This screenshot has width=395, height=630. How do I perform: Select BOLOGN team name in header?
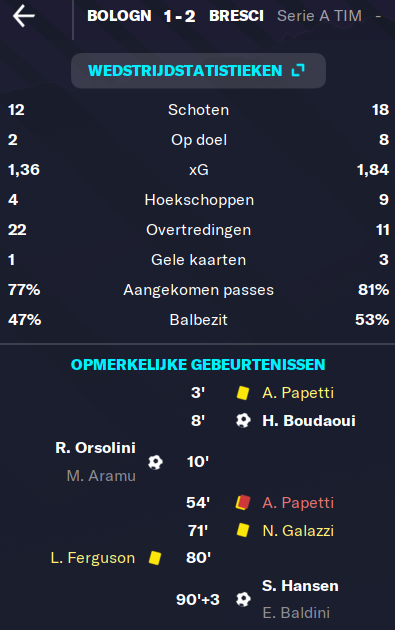[119, 16]
